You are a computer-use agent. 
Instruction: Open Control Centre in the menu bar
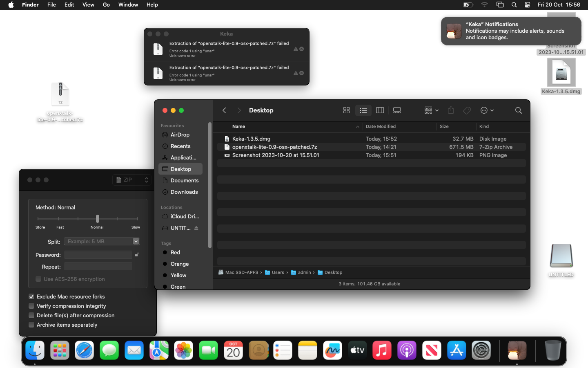tap(528, 5)
